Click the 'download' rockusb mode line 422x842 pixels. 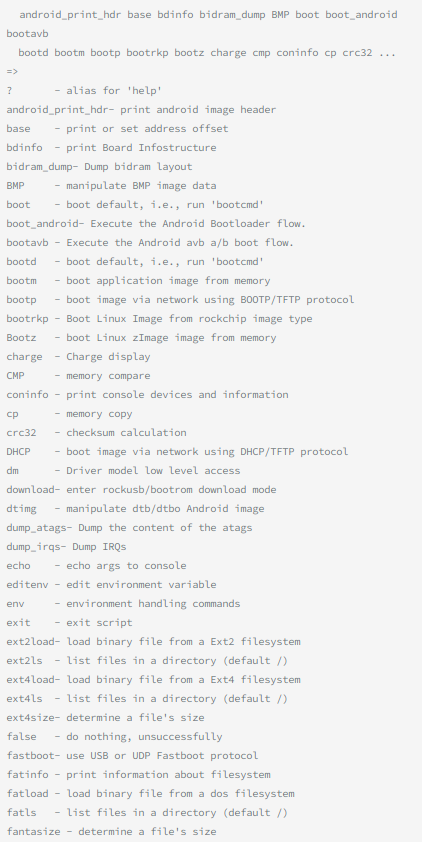tap(141, 490)
